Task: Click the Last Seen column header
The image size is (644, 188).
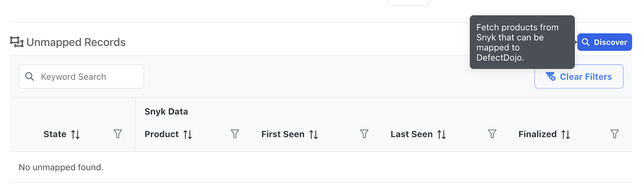Action: click(411, 134)
